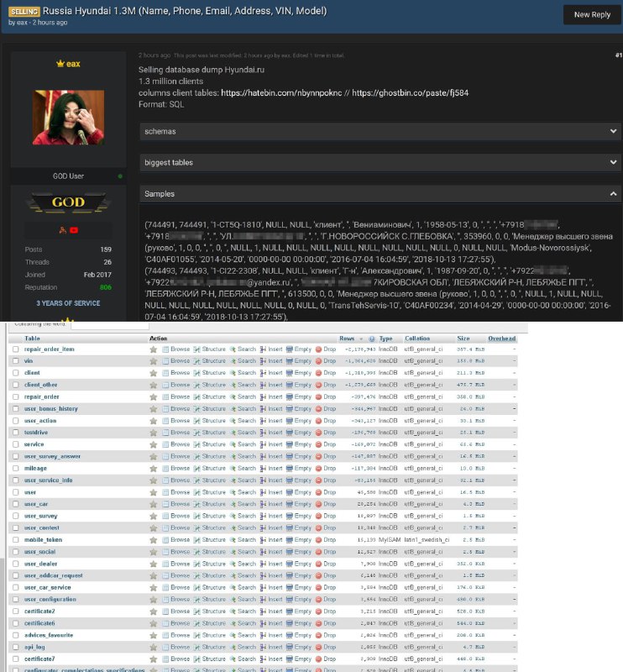
Task: Tick the checkbox for user_bonus_history table
Action: 15,408
